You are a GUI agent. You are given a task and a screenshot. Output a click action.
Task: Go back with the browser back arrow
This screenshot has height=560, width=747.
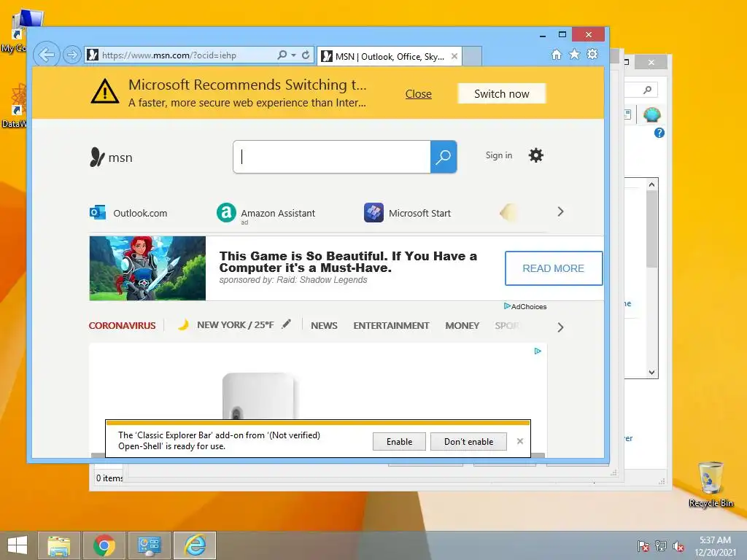coord(46,55)
